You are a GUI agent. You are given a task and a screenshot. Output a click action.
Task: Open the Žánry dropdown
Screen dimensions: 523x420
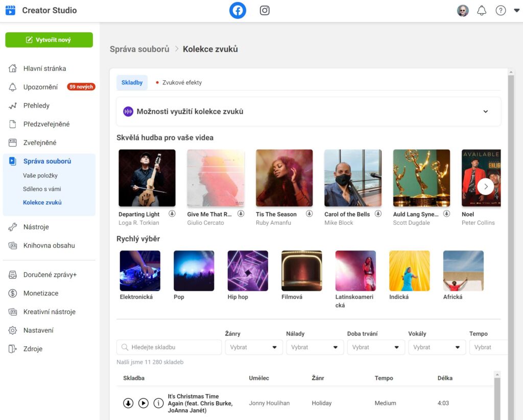click(x=254, y=347)
